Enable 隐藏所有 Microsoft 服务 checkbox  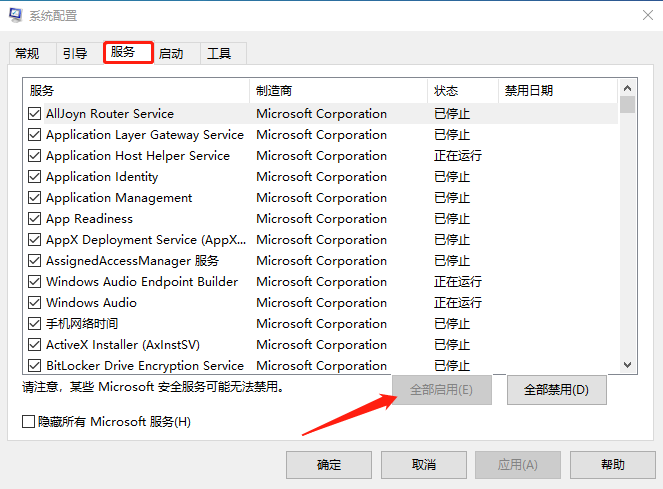point(29,422)
